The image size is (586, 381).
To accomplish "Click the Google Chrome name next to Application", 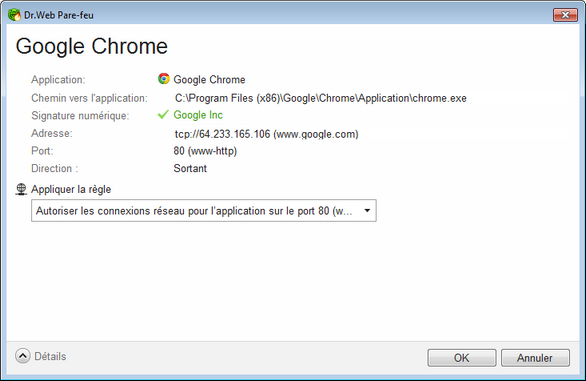I will tap(209, 80).
